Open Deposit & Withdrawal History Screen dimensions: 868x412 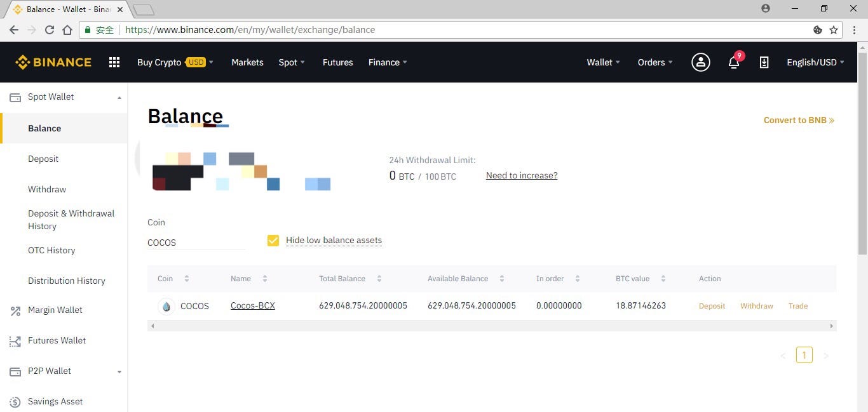click(x=71, y=220)
